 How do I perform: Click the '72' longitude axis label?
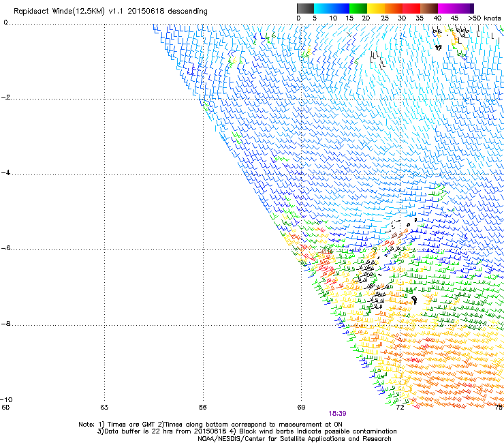coord(400,408)
